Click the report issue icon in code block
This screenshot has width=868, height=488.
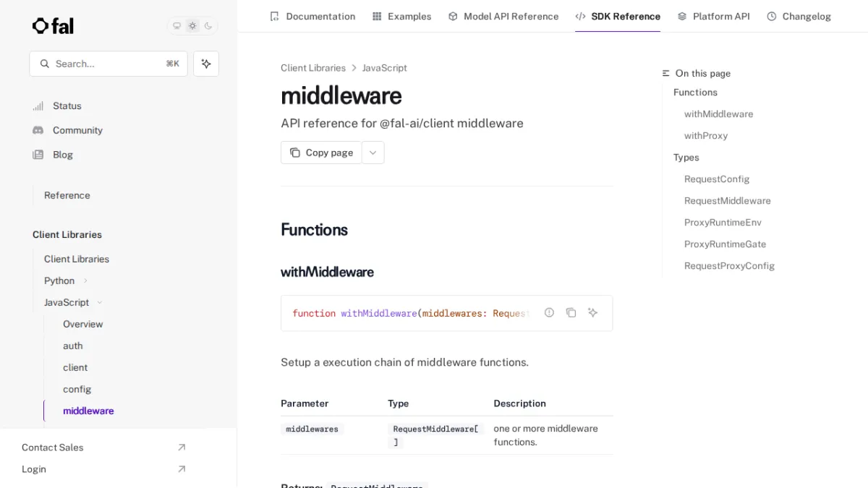click(549, 312)
